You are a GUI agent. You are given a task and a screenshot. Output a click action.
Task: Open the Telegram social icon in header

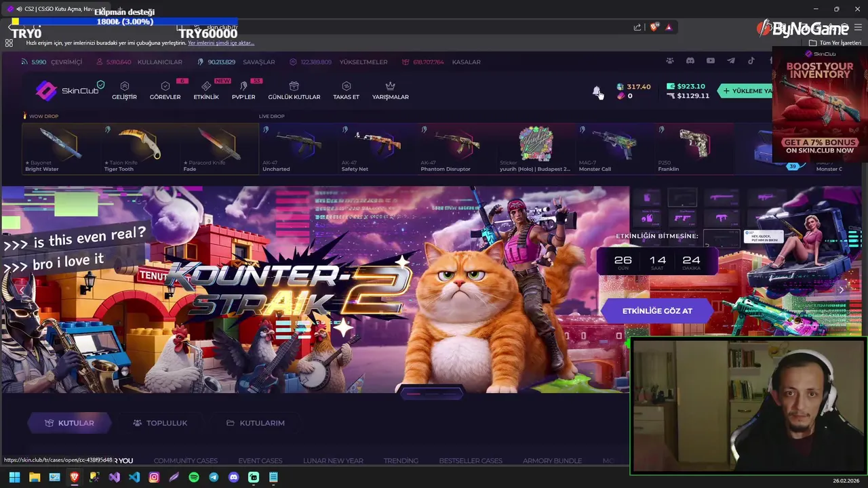(x=731, y=61)
